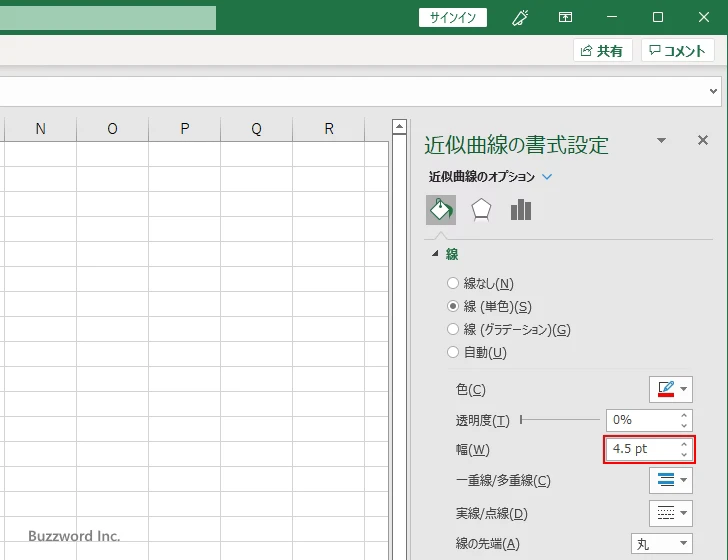Decrease line width with down spinner
Image resolution: width=728 pixels, height=560 pixels.
coord(684,454)
